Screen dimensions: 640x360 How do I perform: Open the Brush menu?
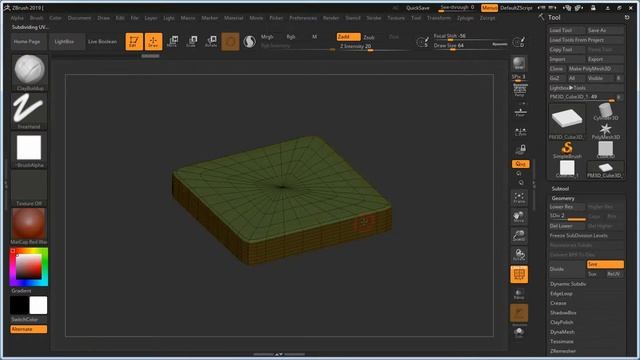tap(36, 18)
